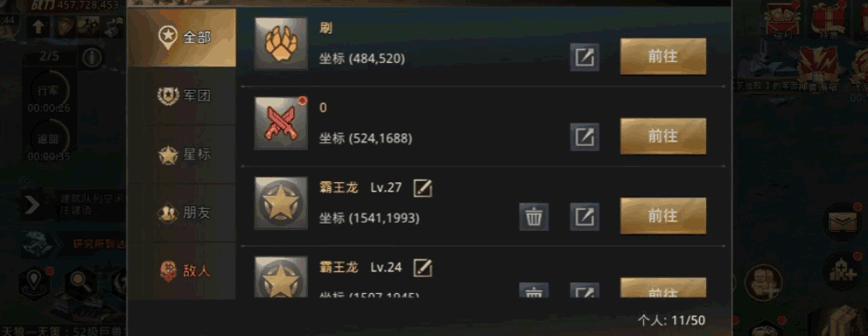This screenshot has width=868, height=336.
Task: Open the map location pin icon
Action: coord(35,282)
